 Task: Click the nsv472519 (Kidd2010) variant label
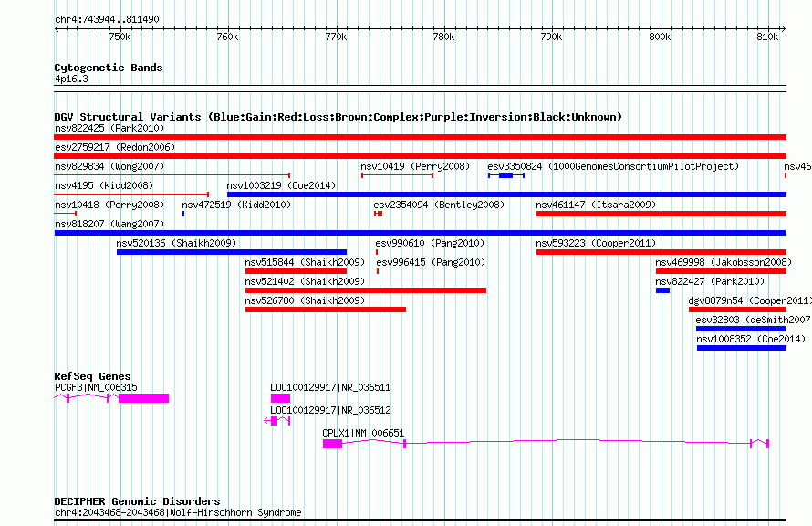[236, 205]
